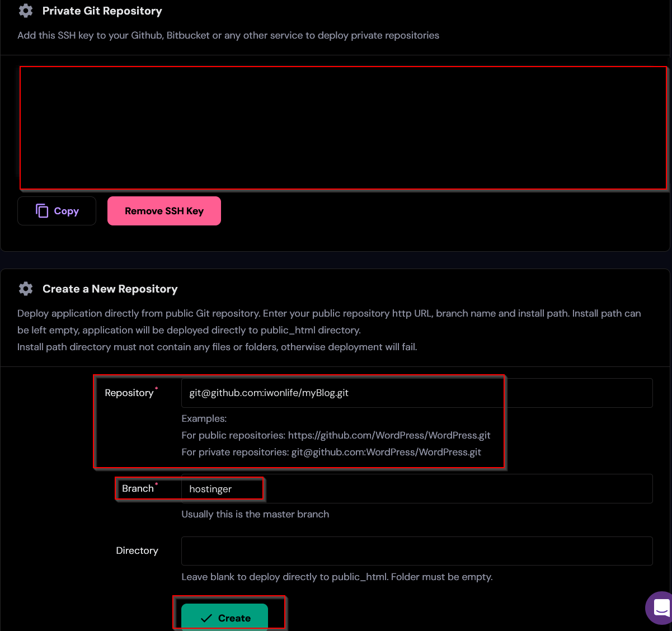Screen dimensions: 672x631
Task: Open the chat support widget
Action: pyautogui.click(x=661, y=608)
